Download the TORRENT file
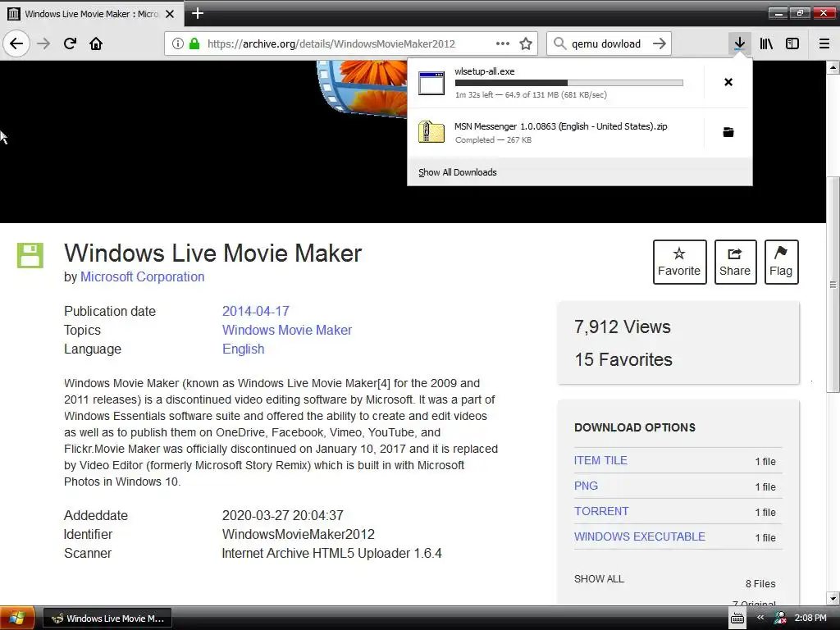 pyautogui.click(x=601, y=511)
